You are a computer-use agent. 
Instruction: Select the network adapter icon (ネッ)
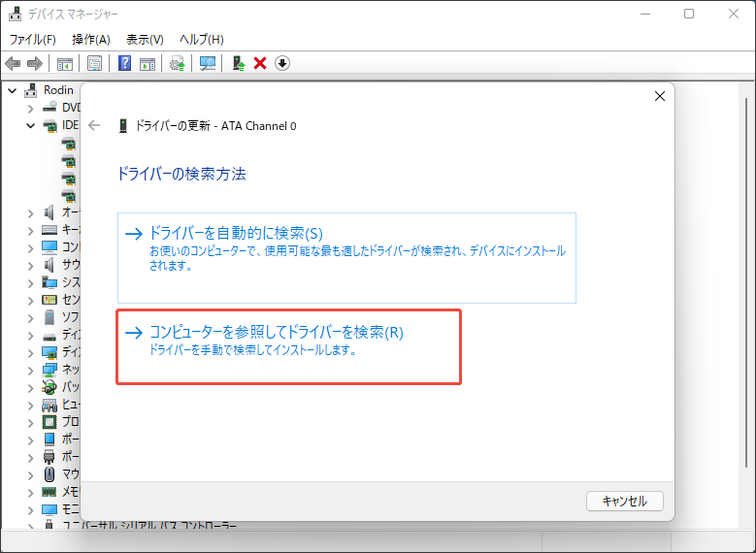49,370
